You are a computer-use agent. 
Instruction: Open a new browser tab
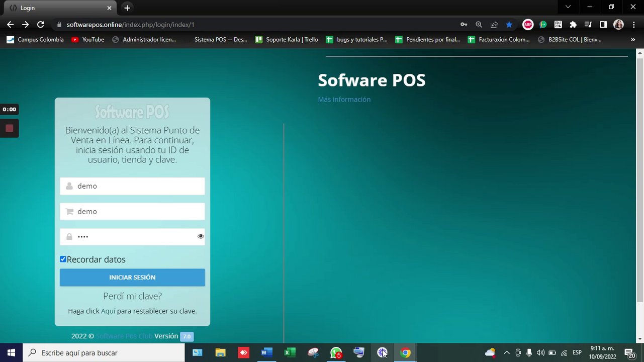pos(127,8)
